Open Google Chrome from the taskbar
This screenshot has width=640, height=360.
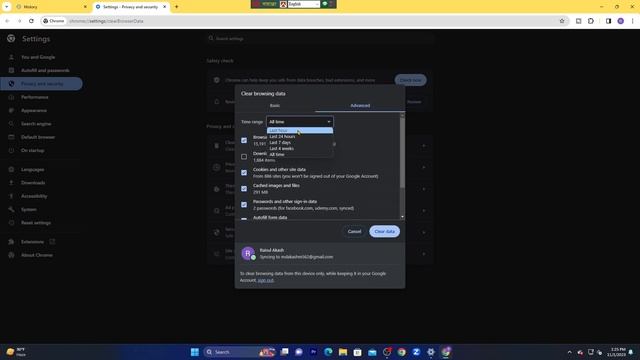[x=402, y=352]
